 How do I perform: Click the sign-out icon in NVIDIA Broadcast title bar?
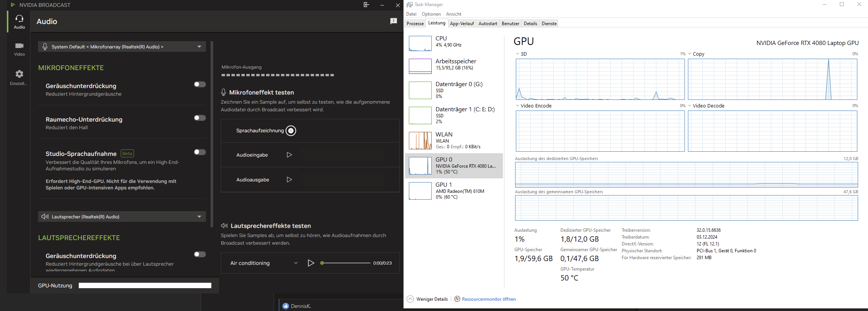366,5
